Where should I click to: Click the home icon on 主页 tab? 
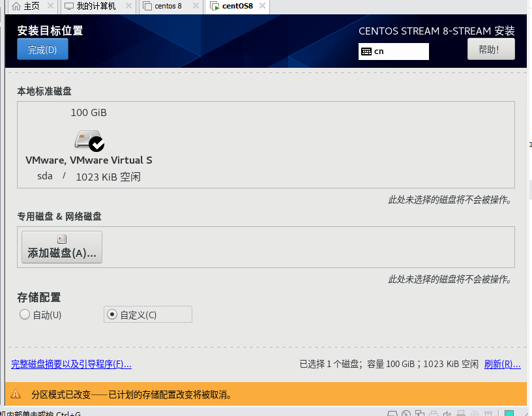coord(16,6)
